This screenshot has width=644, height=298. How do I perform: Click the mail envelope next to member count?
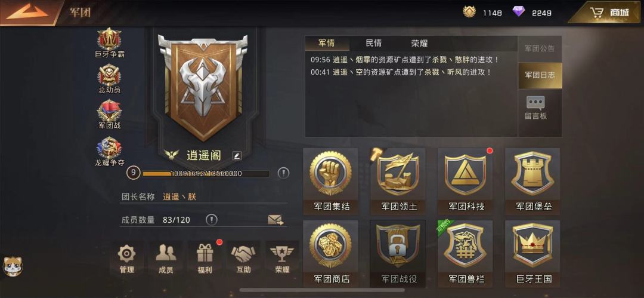275,220
